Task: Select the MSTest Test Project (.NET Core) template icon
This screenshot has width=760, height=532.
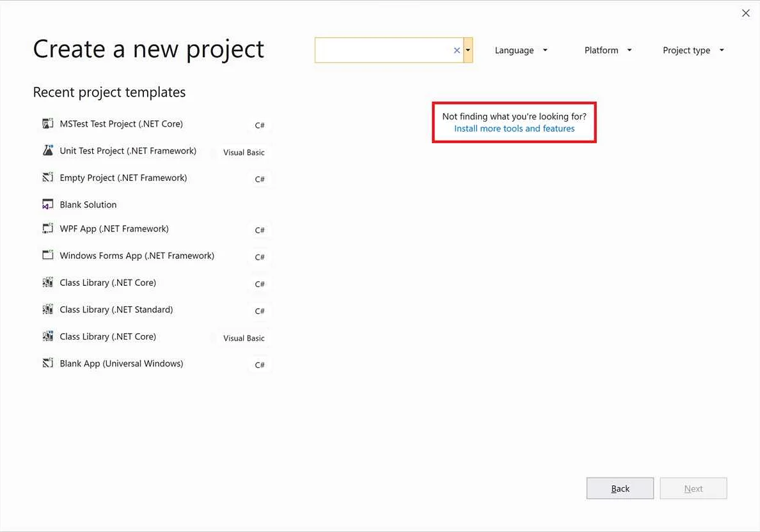Action: pos(48,123)
